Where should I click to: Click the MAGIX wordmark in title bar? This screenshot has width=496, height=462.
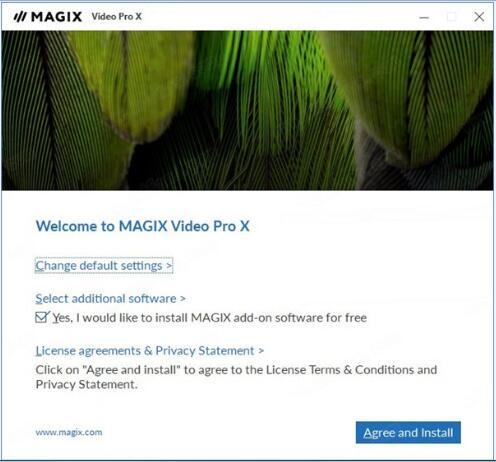pyautogui.click(x=56, y=17)
